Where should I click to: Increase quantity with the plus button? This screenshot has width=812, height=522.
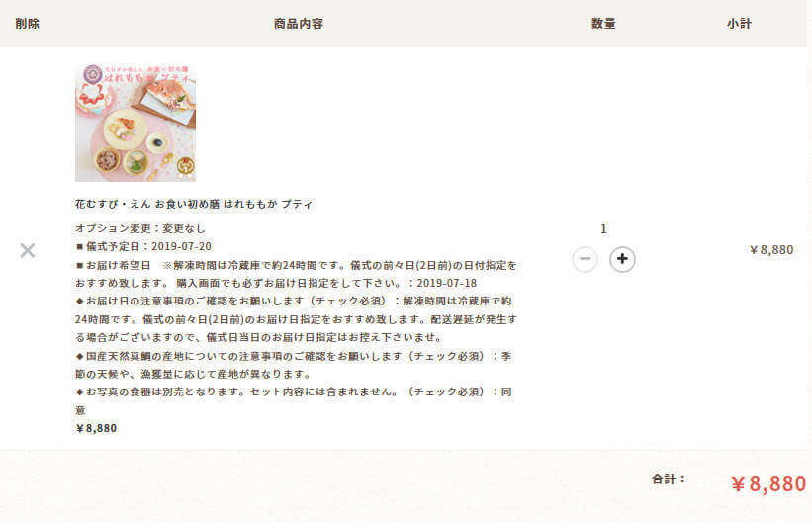pos(622,259)
